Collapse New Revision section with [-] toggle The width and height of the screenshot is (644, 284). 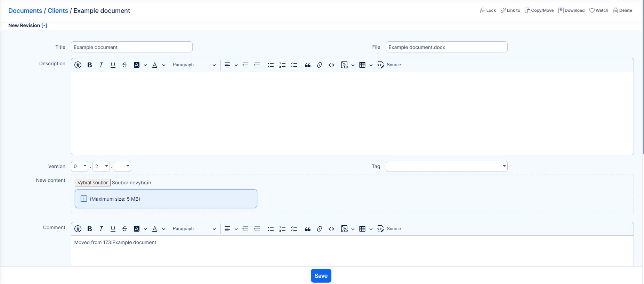click(x=44, y=25)
